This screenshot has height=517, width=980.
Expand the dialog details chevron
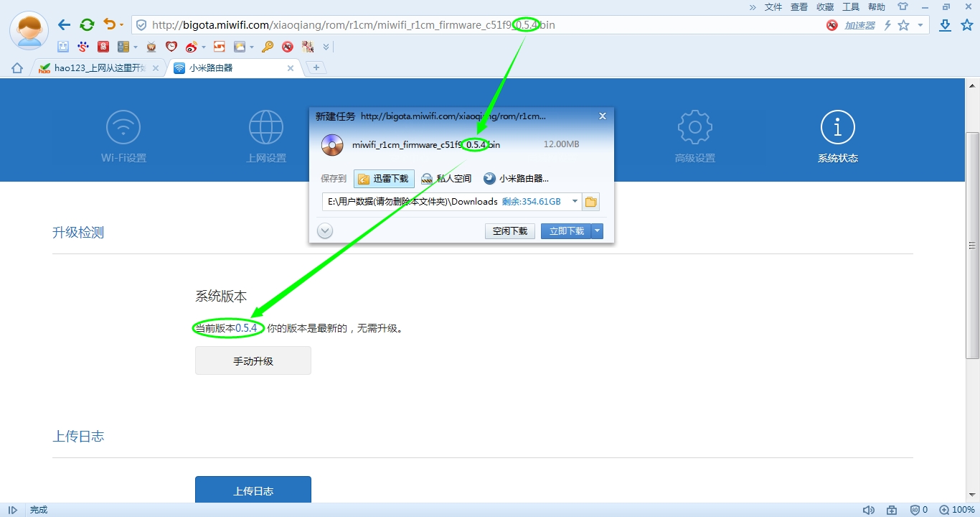(x=324, y=230)
